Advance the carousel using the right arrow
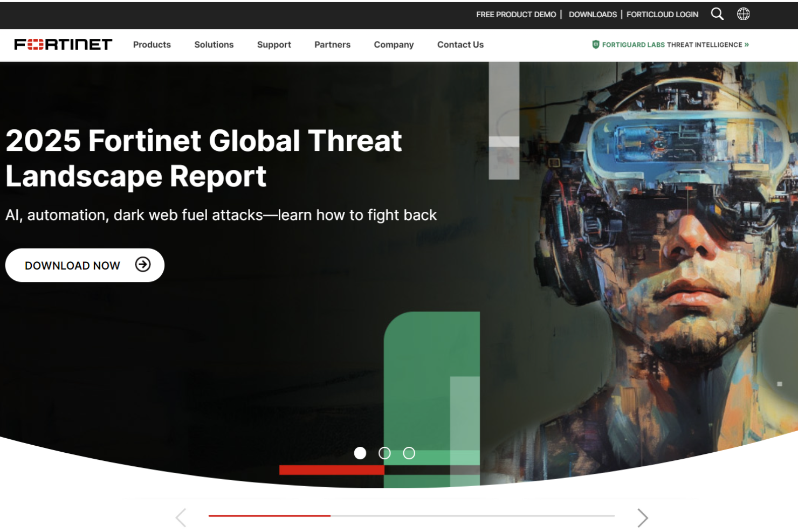This screenshot has height=532, width=798. point(643,517)
